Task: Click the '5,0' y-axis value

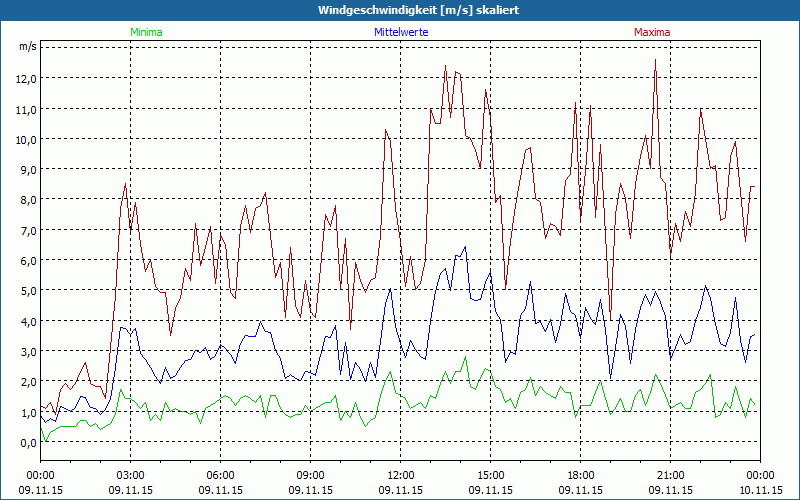Action: (29, 291)
